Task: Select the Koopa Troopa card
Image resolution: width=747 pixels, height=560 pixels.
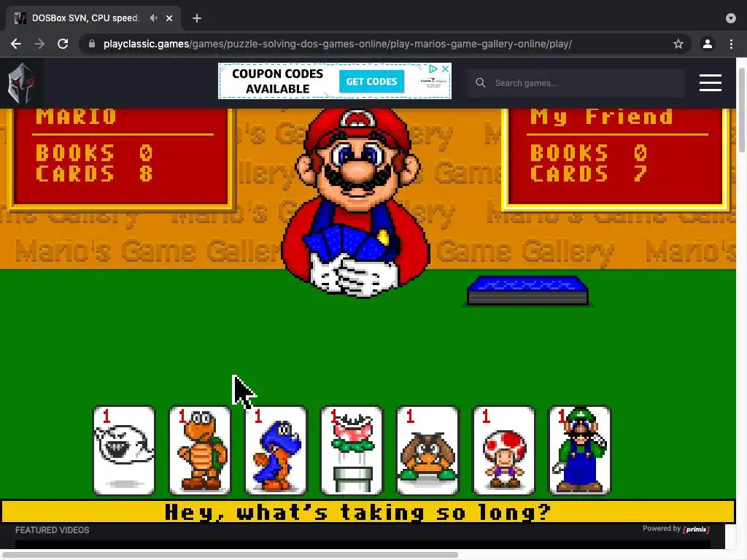Action: [x=200, y=451]
